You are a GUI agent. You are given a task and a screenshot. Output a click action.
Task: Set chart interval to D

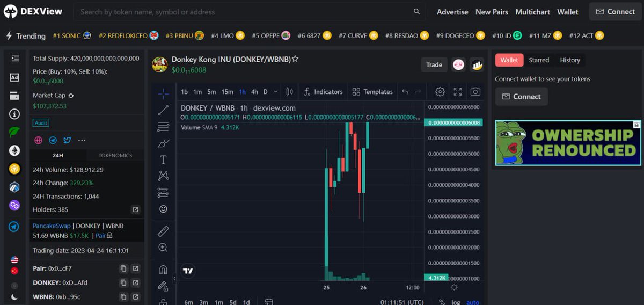[x=265, y=92]
